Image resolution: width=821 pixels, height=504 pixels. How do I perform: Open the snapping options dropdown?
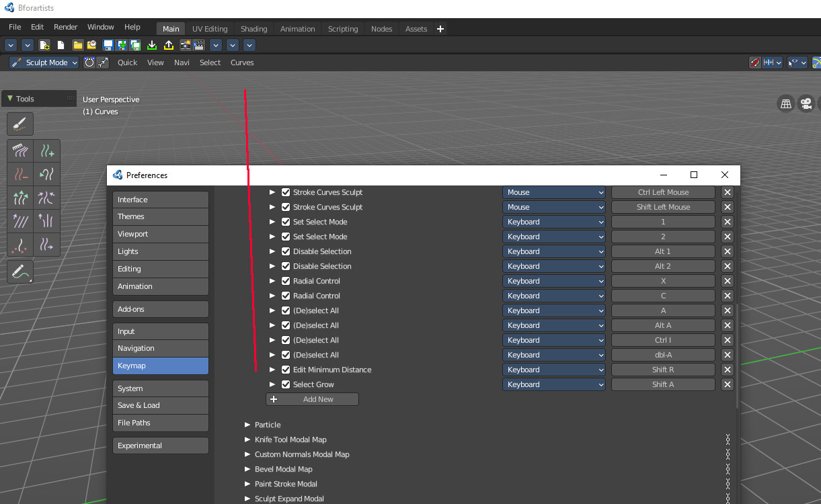(773, 62)
